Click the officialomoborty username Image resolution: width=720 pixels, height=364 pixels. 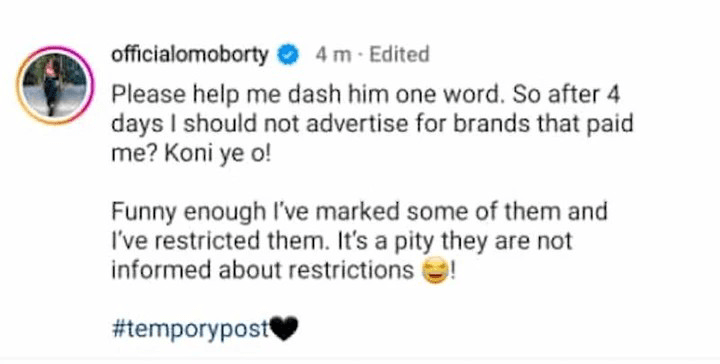coord(190,55)
